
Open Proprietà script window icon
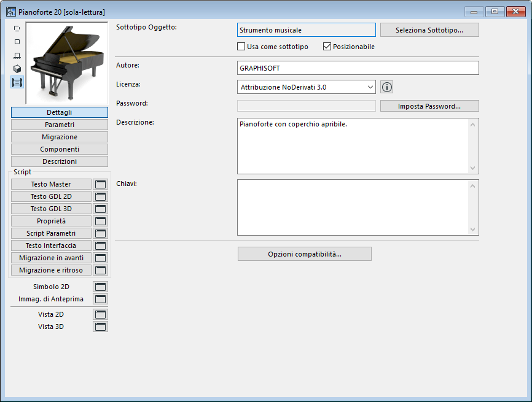click(100, 221)
